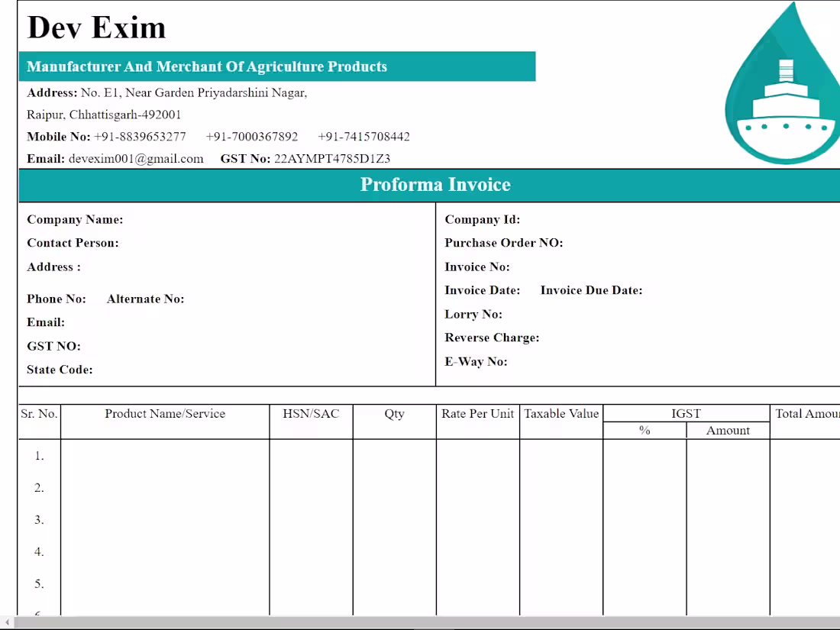Click the Alternate No: label

(x=145, y=299)
